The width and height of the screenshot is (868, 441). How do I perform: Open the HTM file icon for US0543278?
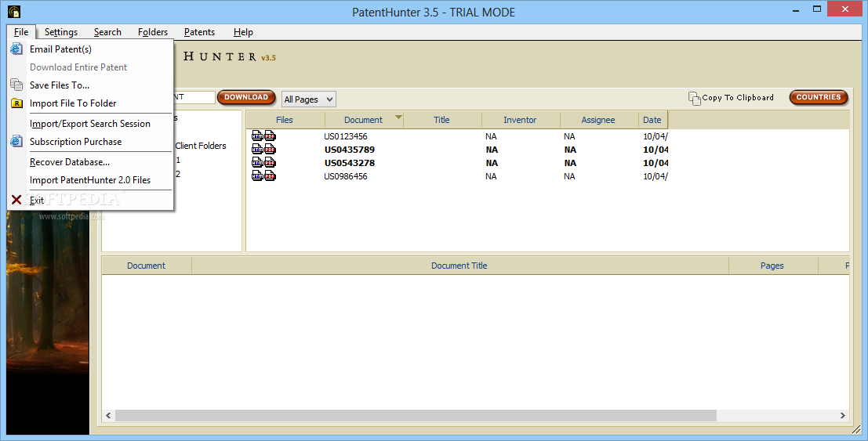[257, 163]
